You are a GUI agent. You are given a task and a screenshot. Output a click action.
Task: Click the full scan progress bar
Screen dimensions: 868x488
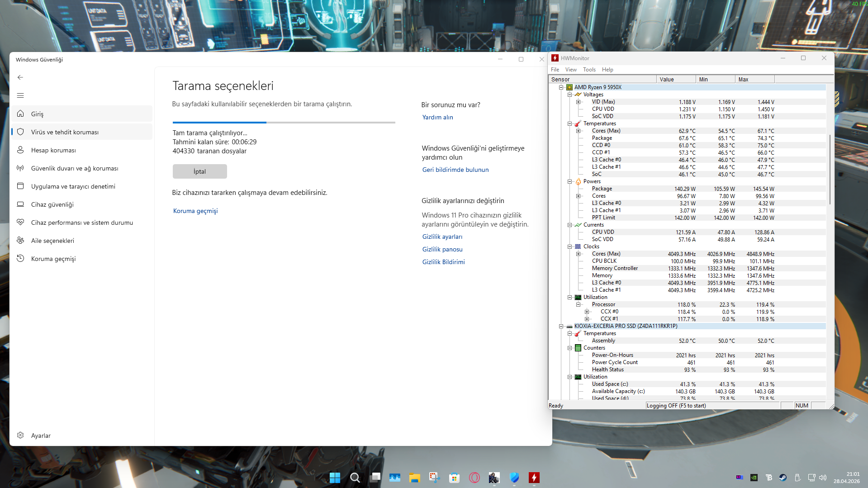(284, 122)
